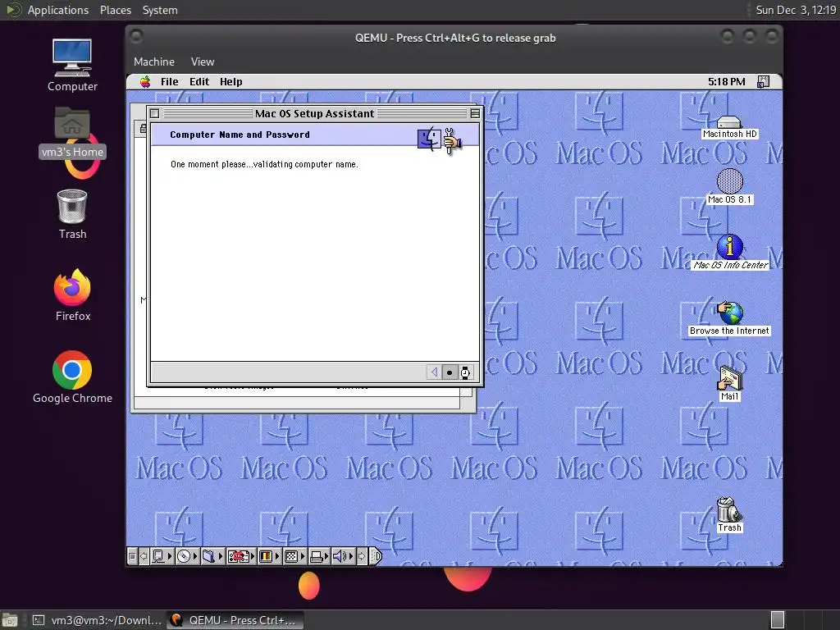Viewport: 840px width, 630px height.
Task: Switch to the vm3@vm3 terminal taskbar entry
Action: [x=97, y=620]
